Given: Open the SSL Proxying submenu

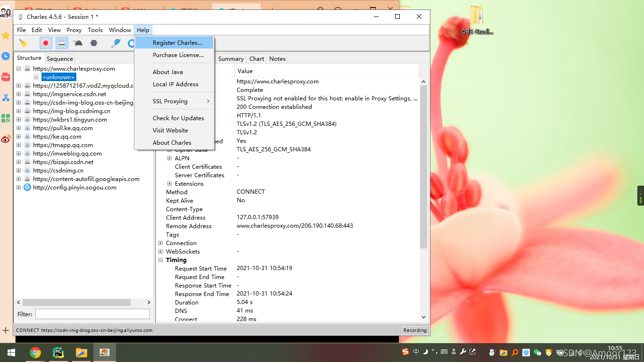Looking at the screenshot, I should coord(174,101).
